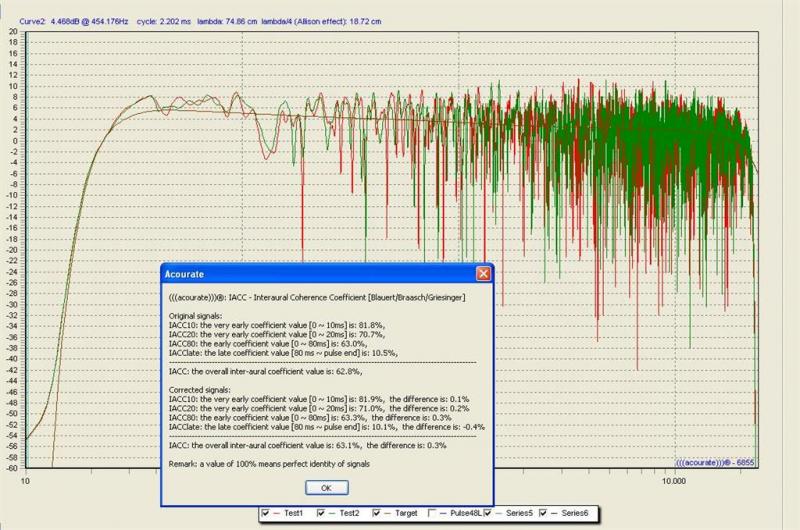This screenshot has width=800, height=530.
Task: Click the Test1 legend color line
Action: (277, 513)
